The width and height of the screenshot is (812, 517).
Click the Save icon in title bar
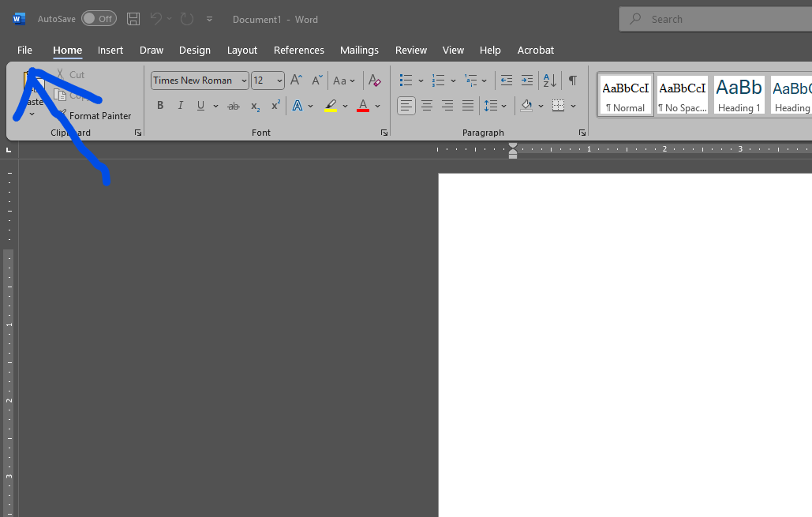[133, 19]
